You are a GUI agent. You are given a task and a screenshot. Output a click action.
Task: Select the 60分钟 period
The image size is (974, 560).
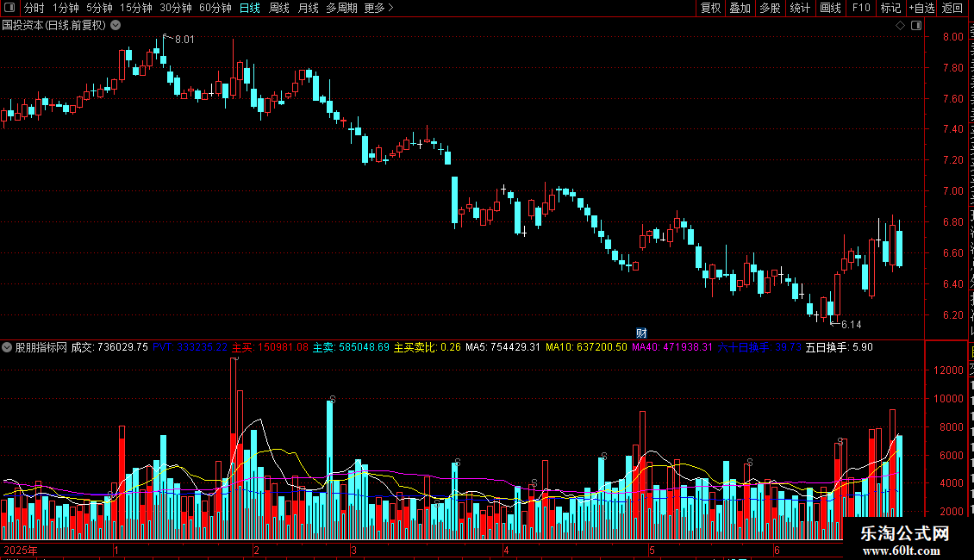pos(215,8)
